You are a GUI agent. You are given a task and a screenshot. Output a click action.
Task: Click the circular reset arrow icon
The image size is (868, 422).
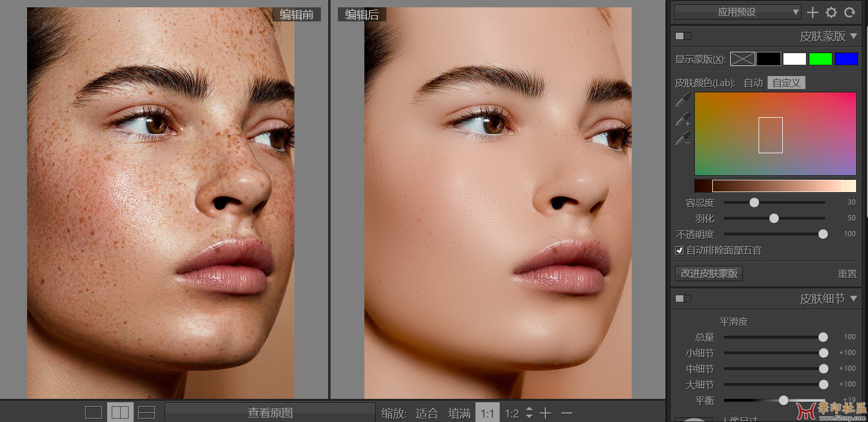click(849, 12)
